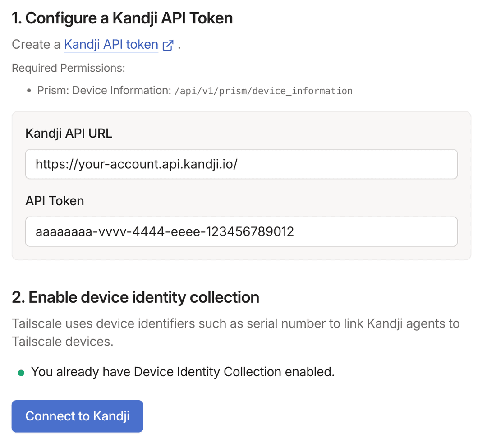487x448 pixels.
Task: Click the device identifiers description text
Action: tap(234, 332)
